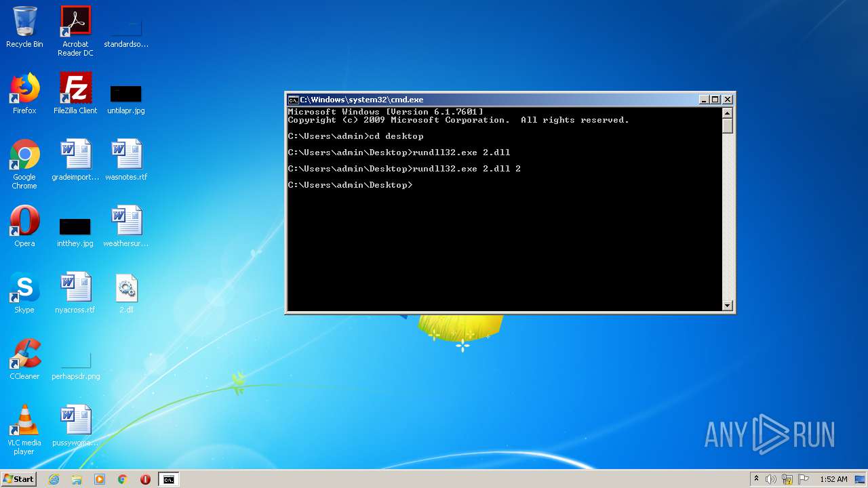Select the pussywoma... Word document

click(75, 426)
